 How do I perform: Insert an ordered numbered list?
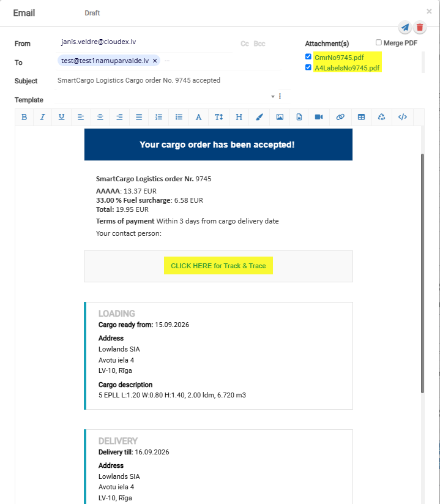coord(158,117)
